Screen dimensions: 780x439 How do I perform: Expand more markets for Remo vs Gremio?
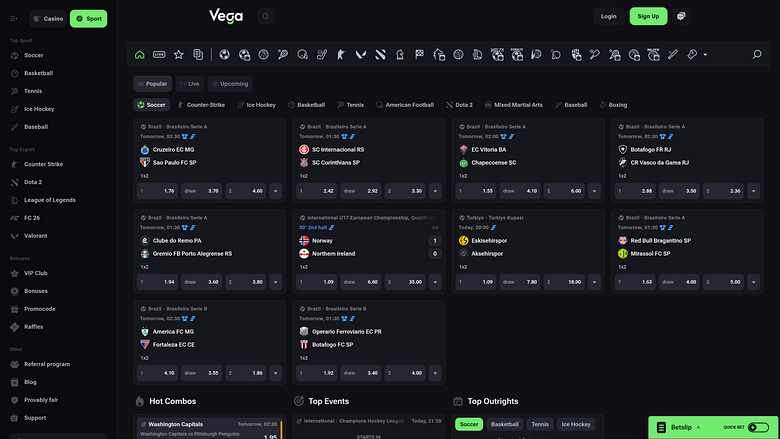[x=276, y=282]
